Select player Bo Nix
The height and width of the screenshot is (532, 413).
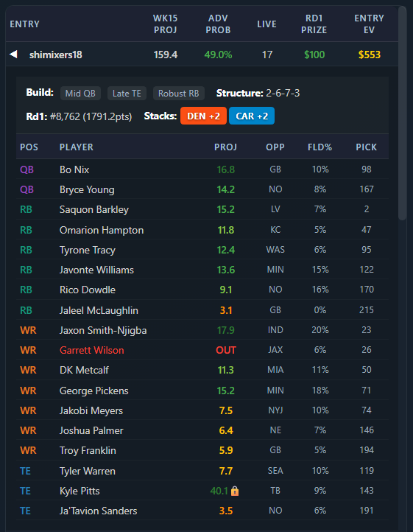pyautogui.click(x=74, y=169)
